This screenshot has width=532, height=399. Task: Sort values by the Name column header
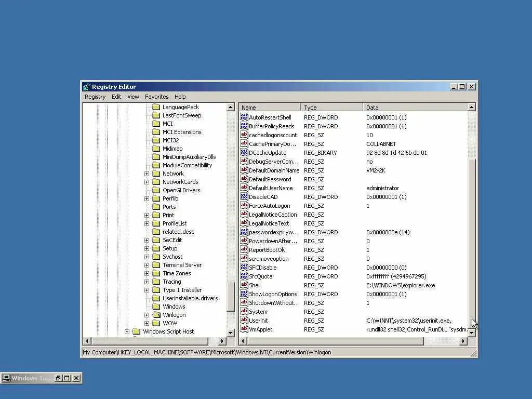[270, 107]
